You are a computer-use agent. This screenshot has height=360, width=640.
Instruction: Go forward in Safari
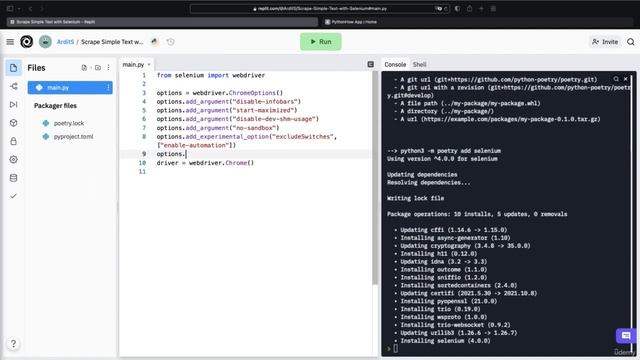point(42,9)
